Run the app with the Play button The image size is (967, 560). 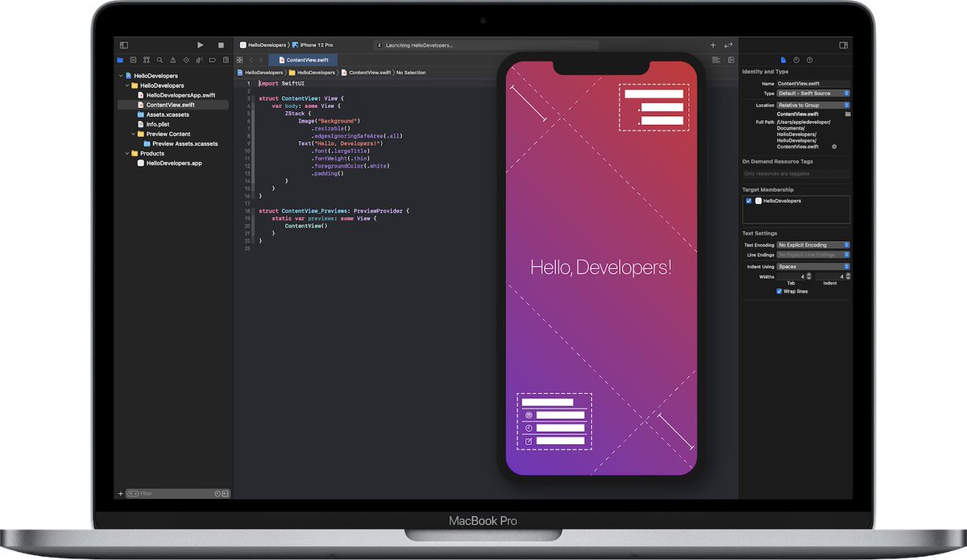coord(200,45)
